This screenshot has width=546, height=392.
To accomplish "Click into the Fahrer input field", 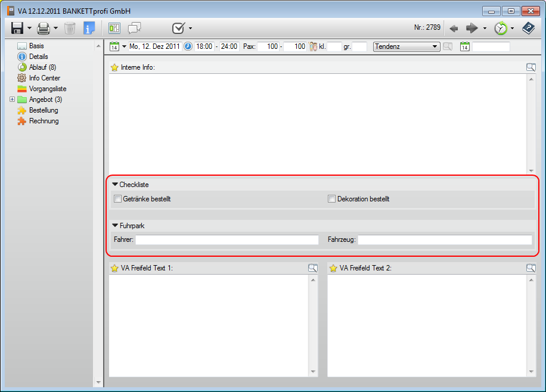I will point(227,240).
